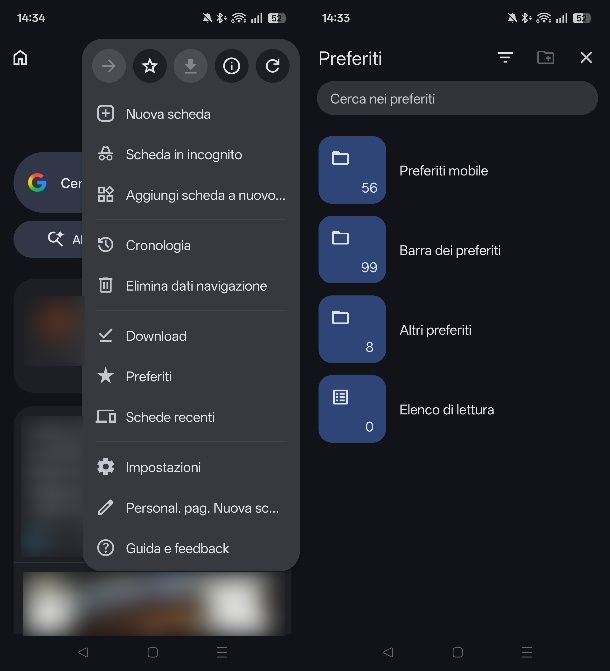Viewport: 610px width, 671px height.
Task: Select the Barra dei preferiti label
Action: pyautogui.click(x=450, y=250)
